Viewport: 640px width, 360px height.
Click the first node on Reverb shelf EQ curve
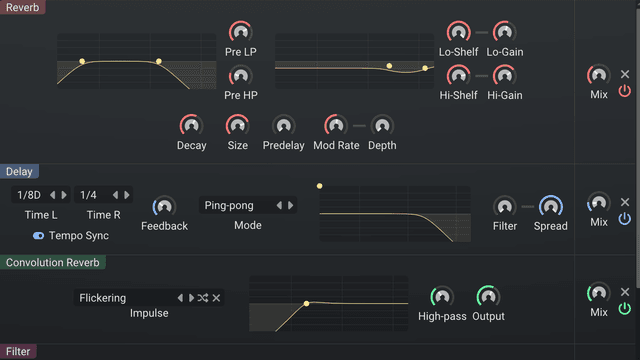[x=389, y=66]
